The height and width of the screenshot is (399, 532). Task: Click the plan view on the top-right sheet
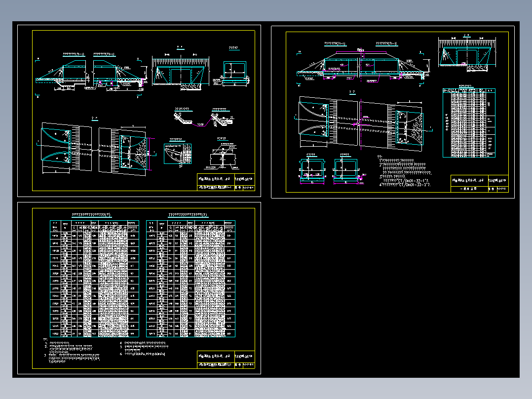point(363,124)
